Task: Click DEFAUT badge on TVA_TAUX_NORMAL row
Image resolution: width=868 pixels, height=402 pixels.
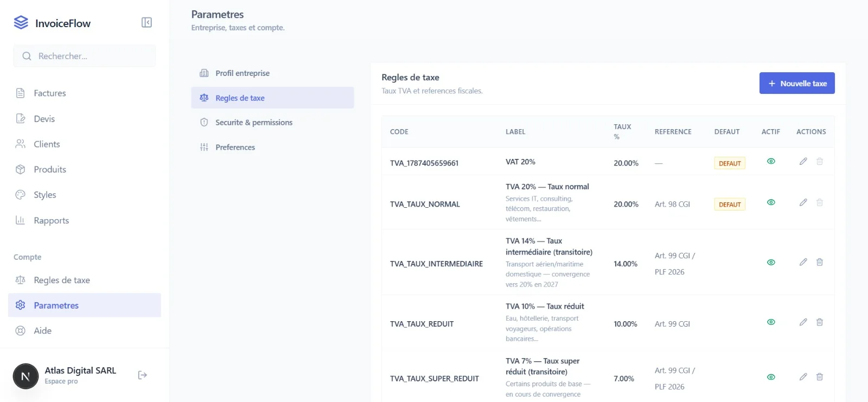Action: (730, 205)
